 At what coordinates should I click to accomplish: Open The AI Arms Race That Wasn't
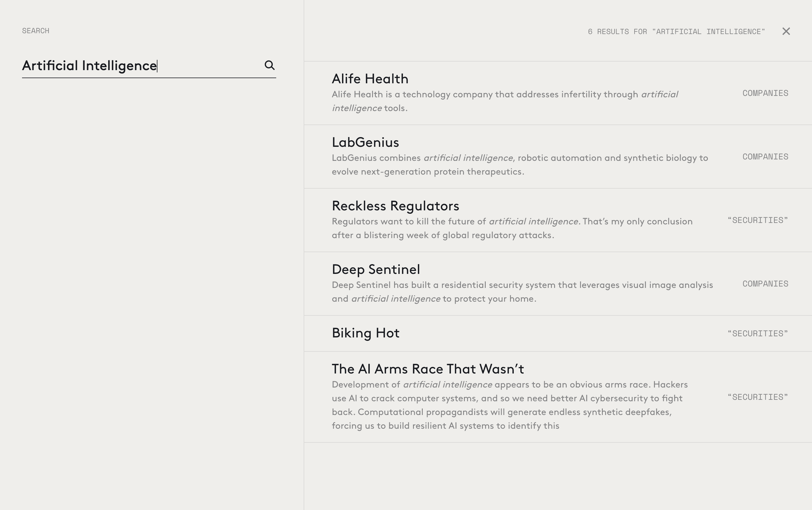coord(428,369)
